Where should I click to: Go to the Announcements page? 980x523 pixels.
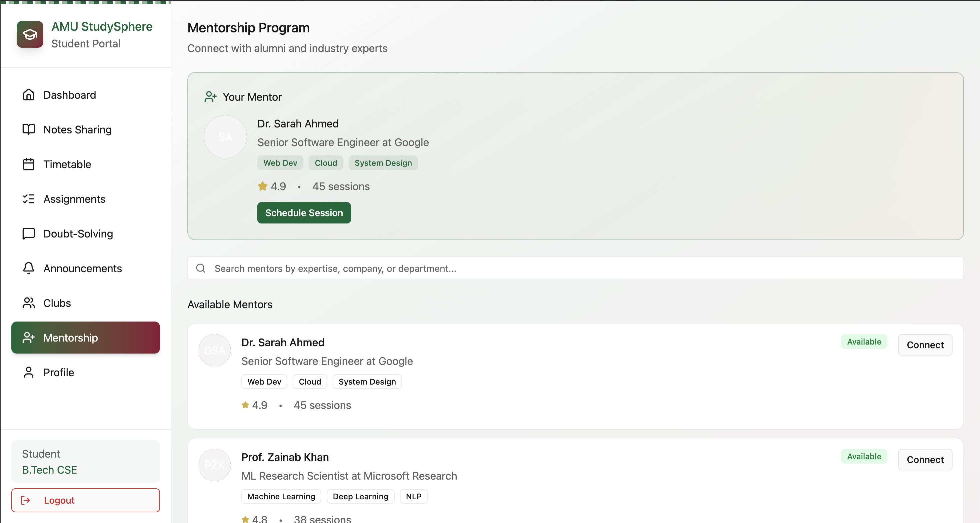pyautogui.click(x=83, y=268)
